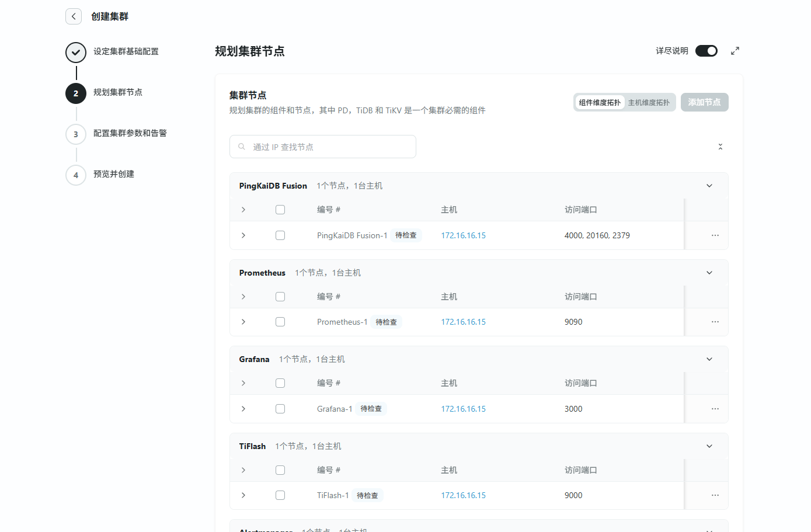Screen dimensions: 811x532
Task: Click the back arrow next to 创建集群
Action: click(x=74, y=16)
